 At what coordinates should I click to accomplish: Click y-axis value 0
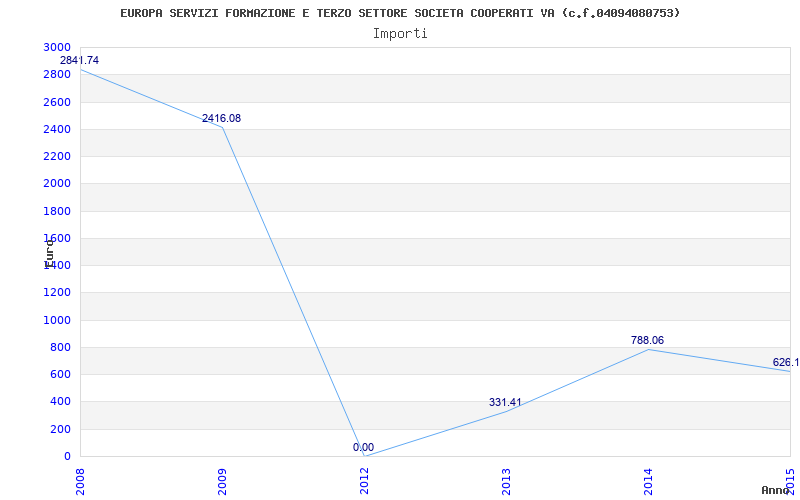coord(67,457)
